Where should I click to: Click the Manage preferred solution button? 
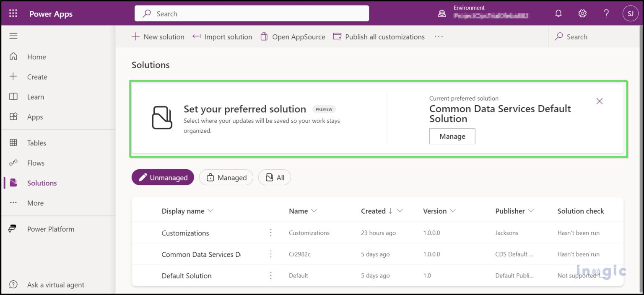tap(452, 136)
